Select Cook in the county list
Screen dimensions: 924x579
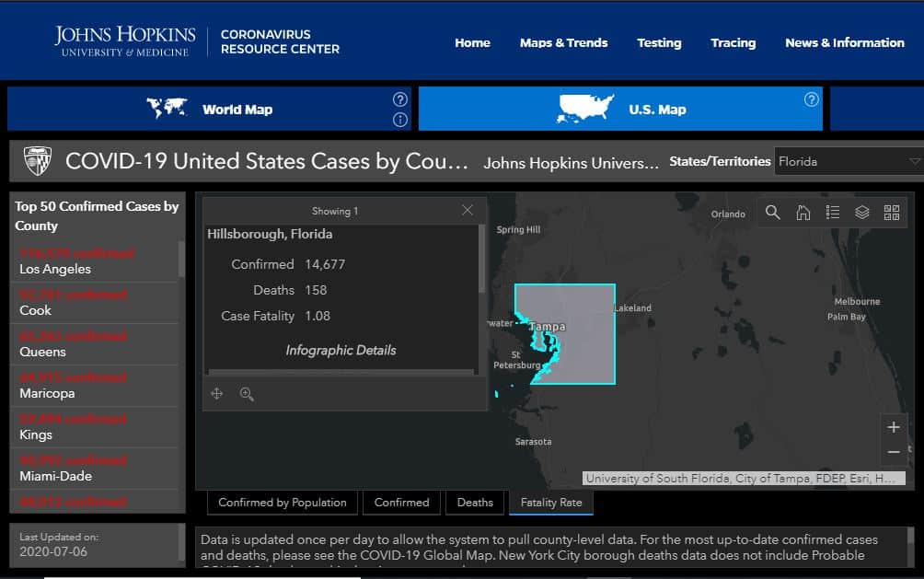tap(94, 303)
